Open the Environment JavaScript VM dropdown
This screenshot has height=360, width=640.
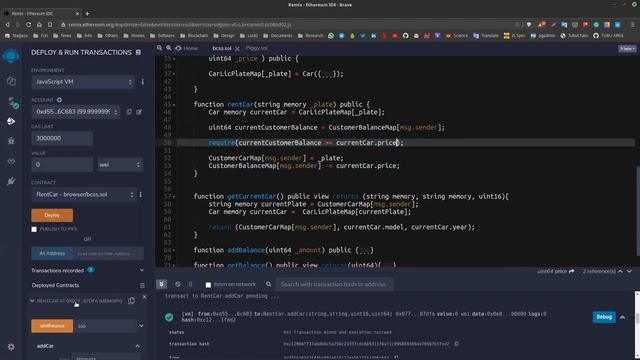point(84,82)
